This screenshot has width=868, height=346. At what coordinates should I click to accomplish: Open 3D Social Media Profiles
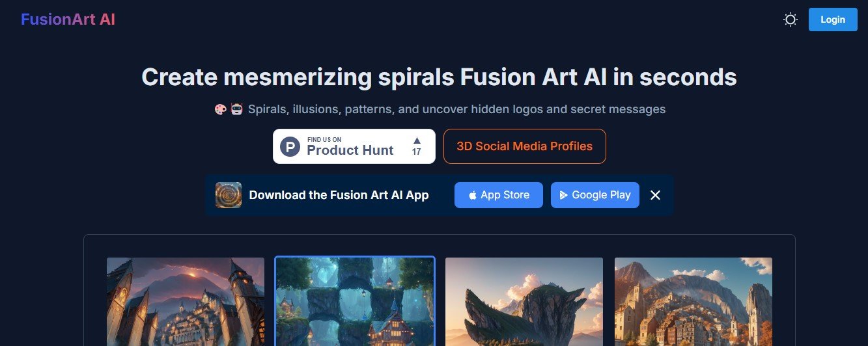(525, 146)
